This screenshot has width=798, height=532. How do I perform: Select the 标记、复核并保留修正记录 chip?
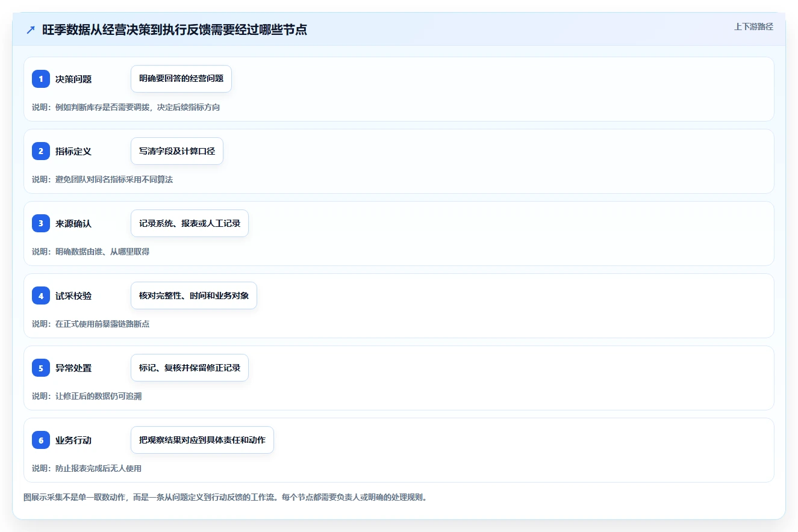point(190,368)
